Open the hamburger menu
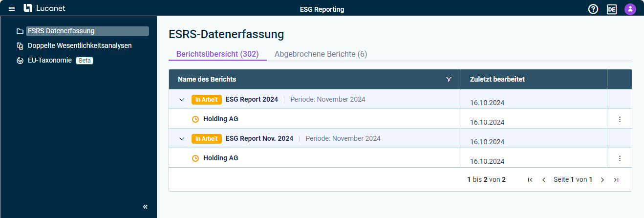 (x=12, y=9)
